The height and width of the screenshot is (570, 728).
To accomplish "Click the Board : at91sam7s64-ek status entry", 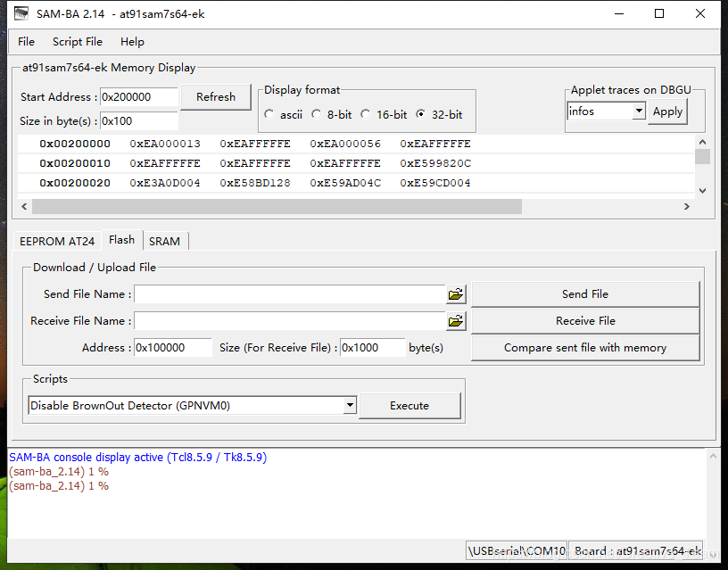I will pos(635,551).
